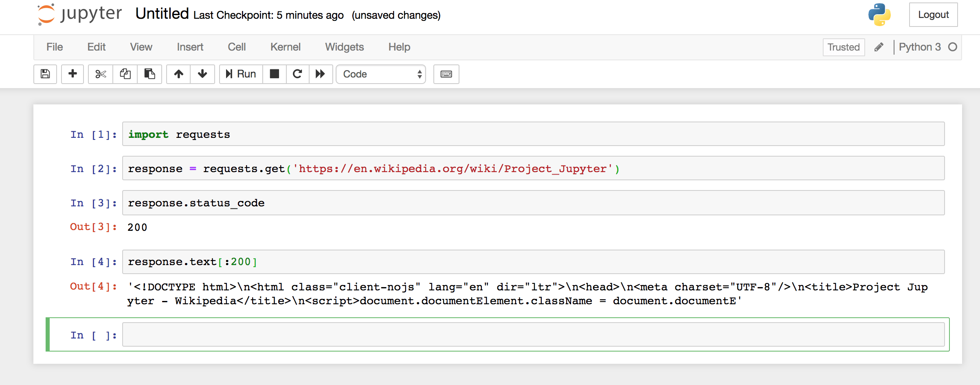Click the In [1]: prompt
Viewport: 980px width, 385px height.
point(94,134)
